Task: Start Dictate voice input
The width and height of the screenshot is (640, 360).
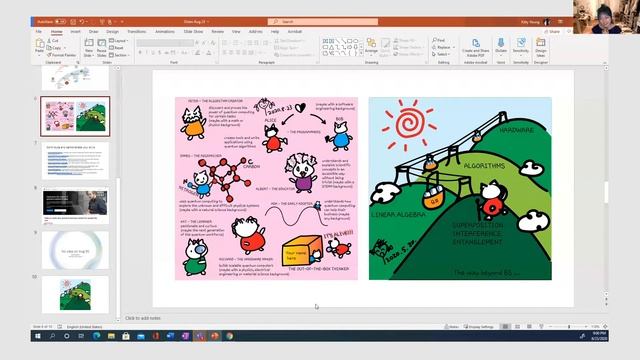Action: pyautogui.click(x=501, y=46)
